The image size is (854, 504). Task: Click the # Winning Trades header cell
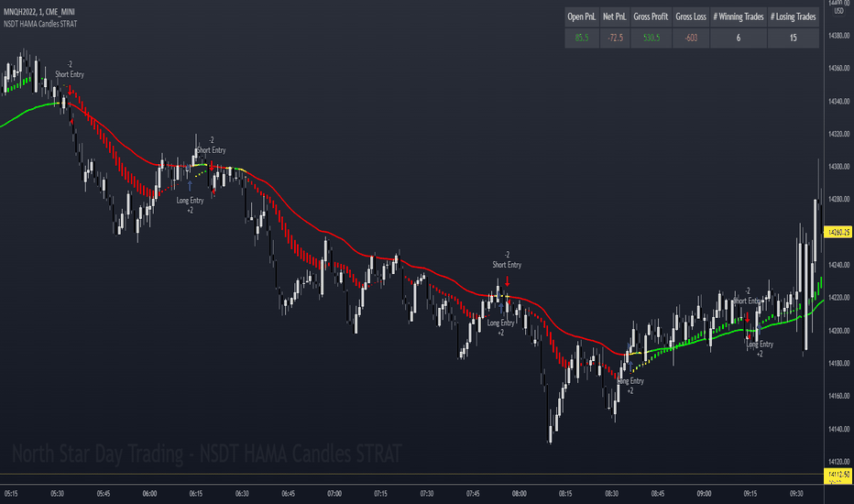coord(739,16)
